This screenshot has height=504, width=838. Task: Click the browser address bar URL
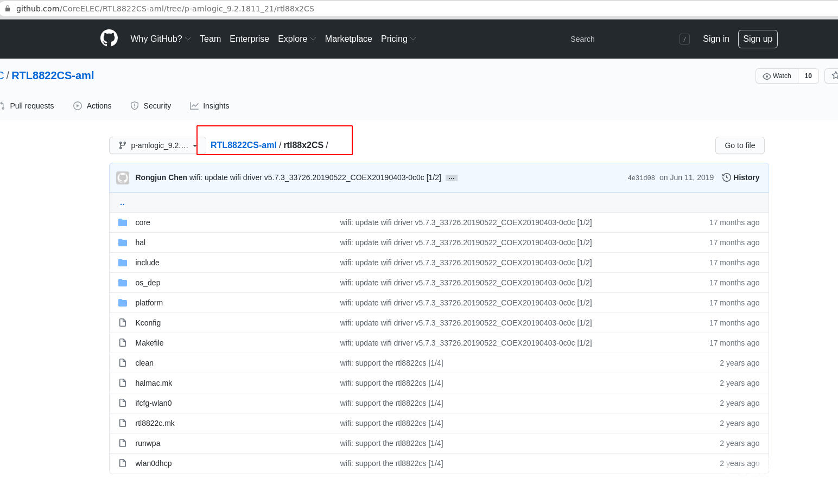165,9
